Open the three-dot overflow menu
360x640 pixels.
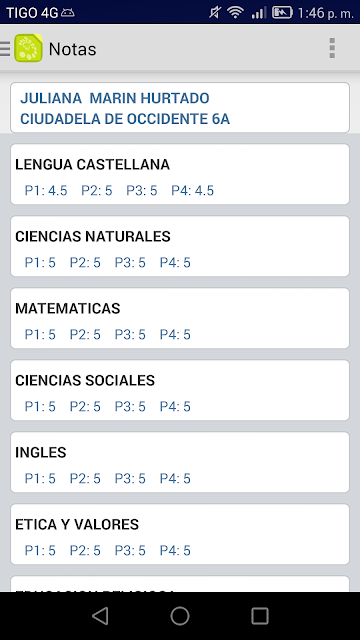[332, 48]
